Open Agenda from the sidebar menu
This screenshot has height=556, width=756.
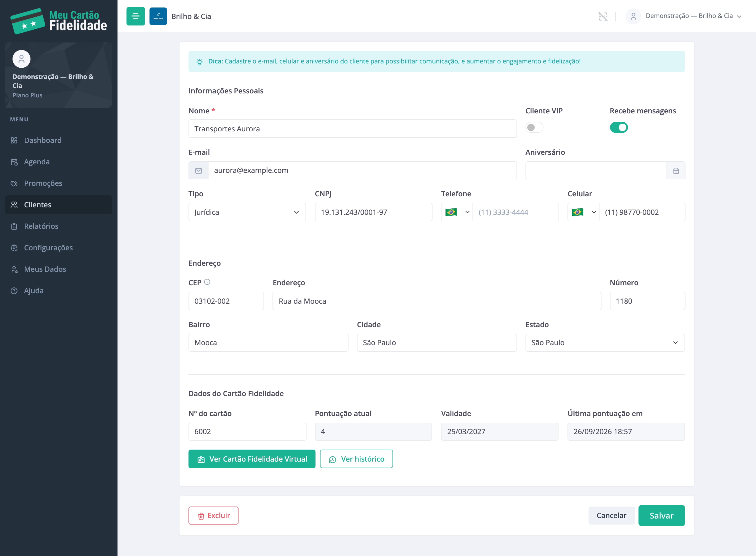[58, 162]
